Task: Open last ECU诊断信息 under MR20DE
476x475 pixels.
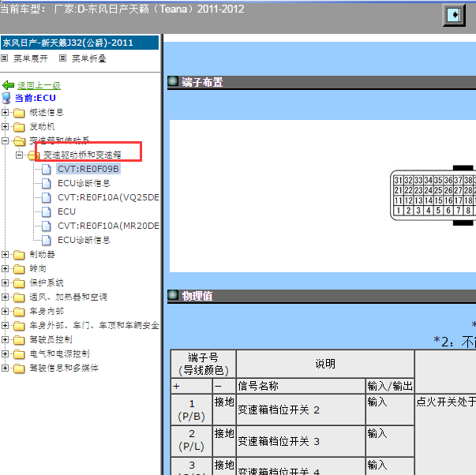Action: (84, 240)
